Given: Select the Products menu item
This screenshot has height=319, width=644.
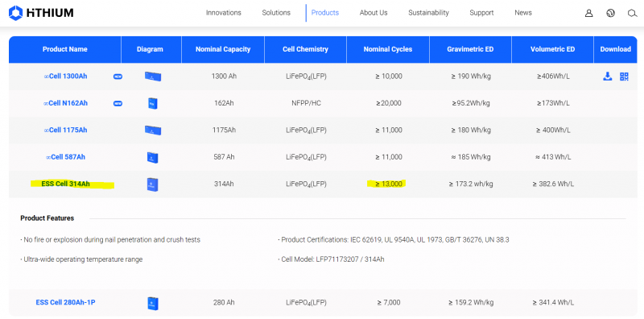Looking at the screenshot, I should pos(325,13).
